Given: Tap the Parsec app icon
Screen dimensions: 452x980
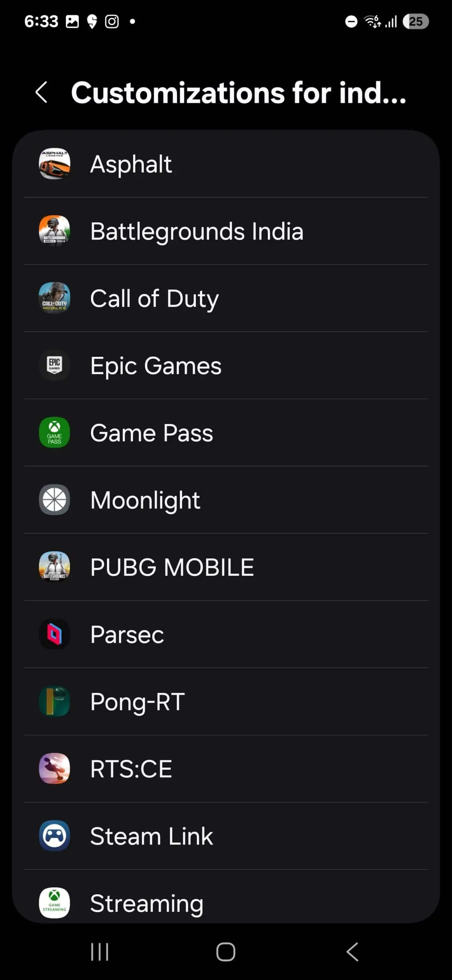Looking at the screenshot, I should pos(54,634).
